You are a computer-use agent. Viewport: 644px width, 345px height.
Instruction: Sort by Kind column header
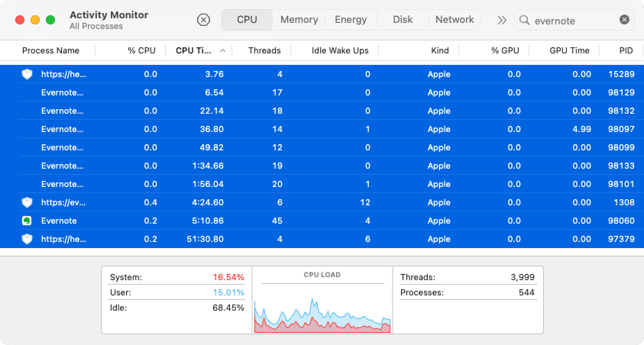(440, 50)
